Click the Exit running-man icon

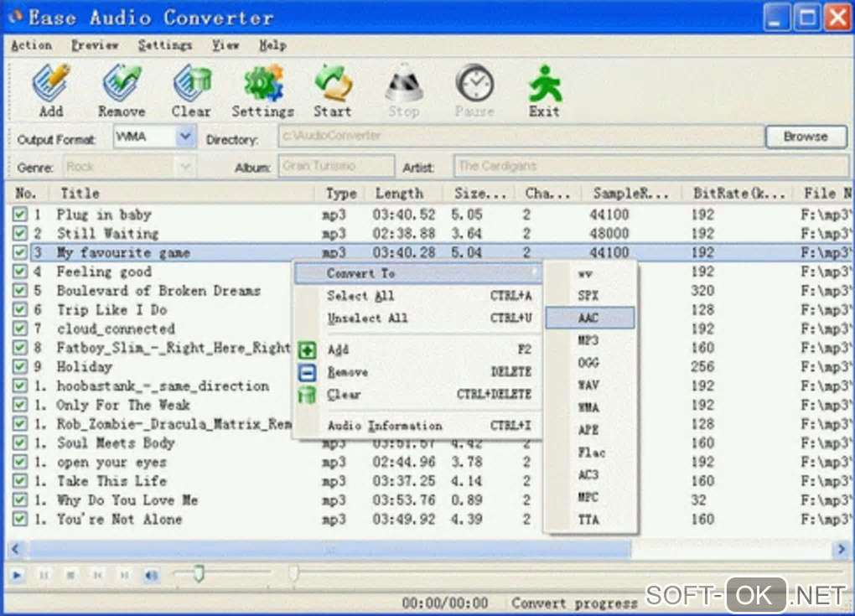click(x=545, y=84)
